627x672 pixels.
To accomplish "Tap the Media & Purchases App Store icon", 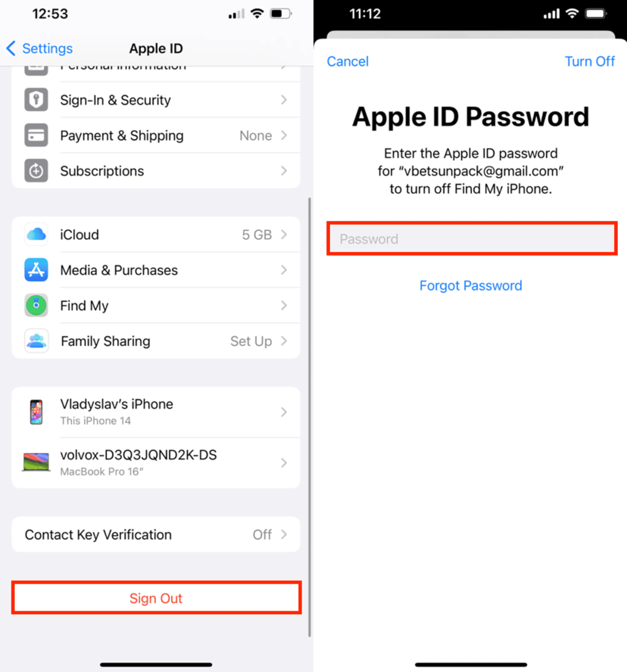I will [x=36, y=270].
